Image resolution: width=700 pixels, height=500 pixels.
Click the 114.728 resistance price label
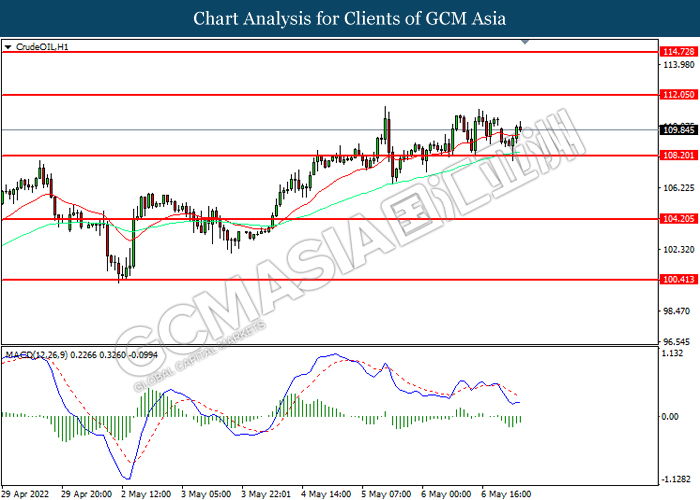[679, 52]
